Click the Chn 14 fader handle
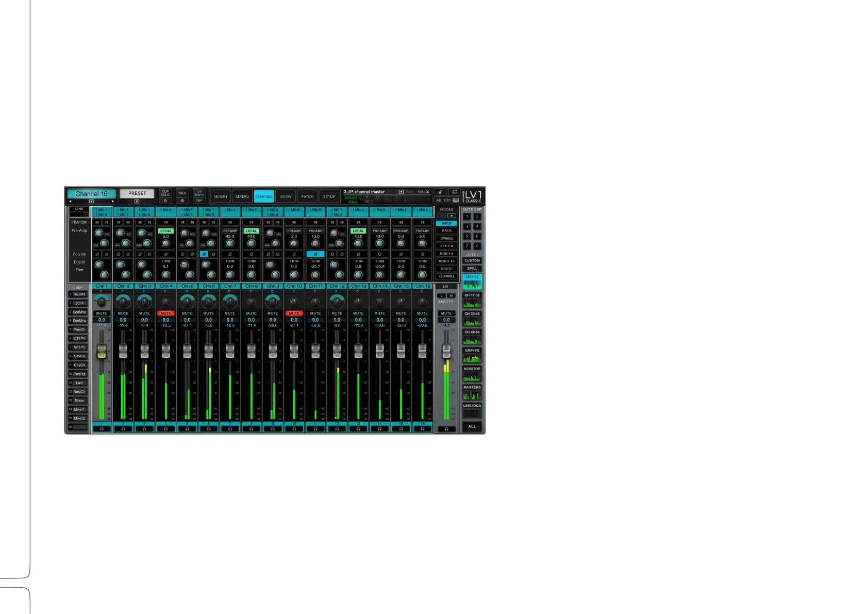The height and width of the screenshot is (614, 868). tap(380, 351)
